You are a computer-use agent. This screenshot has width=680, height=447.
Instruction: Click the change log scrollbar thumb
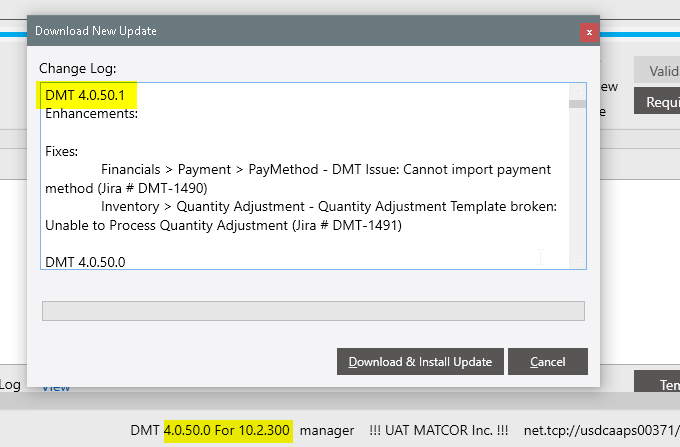click(577, 104)
